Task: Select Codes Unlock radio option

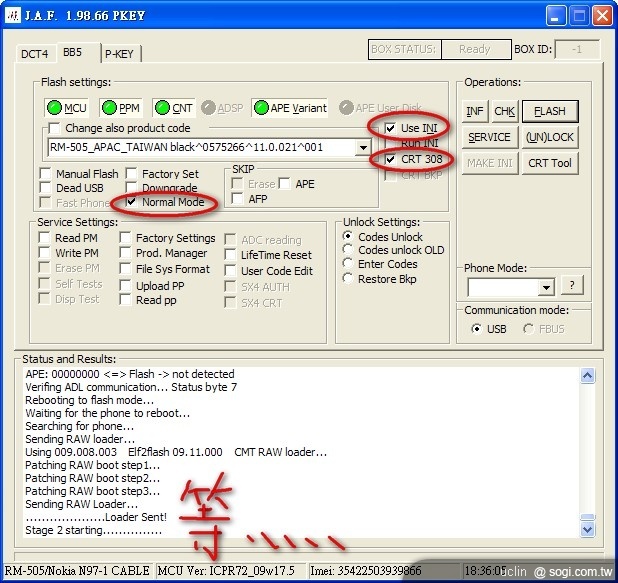Action: point(348,237)
